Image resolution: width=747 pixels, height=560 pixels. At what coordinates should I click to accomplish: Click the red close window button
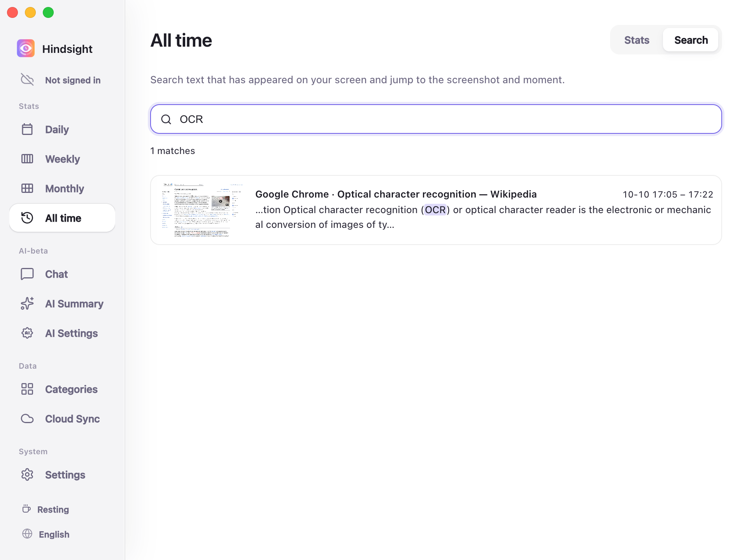pyautogui.click(x=12, y=12)
